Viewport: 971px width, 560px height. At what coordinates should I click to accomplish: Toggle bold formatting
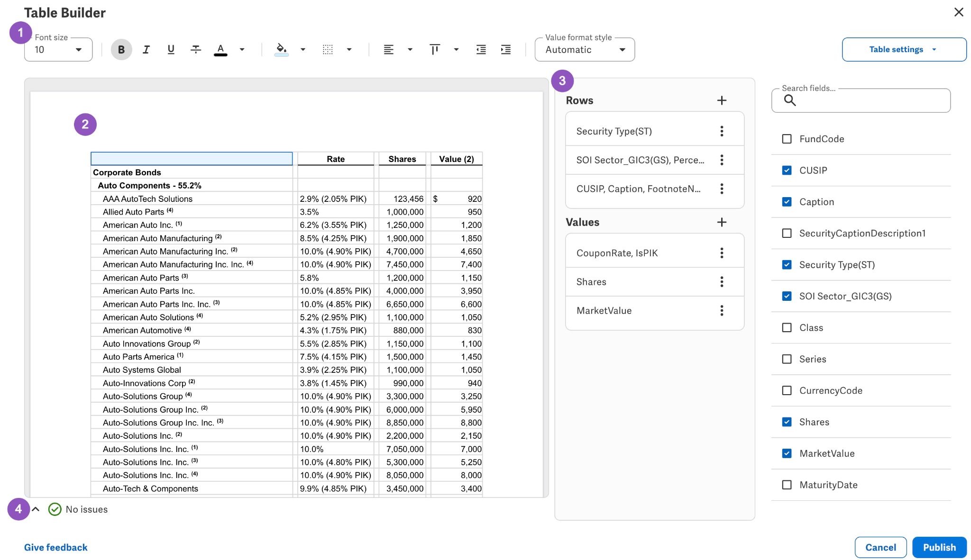121,49
